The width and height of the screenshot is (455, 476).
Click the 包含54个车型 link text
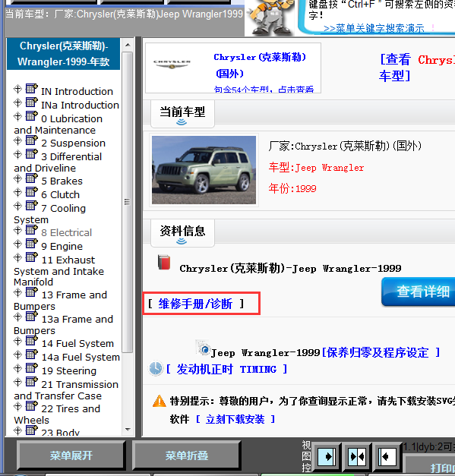tap(264, 90)
